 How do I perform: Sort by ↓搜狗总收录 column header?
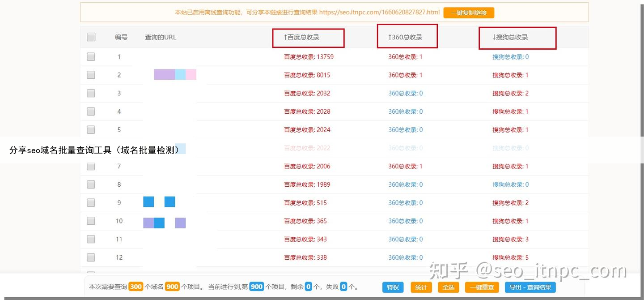tap(510, 37)
